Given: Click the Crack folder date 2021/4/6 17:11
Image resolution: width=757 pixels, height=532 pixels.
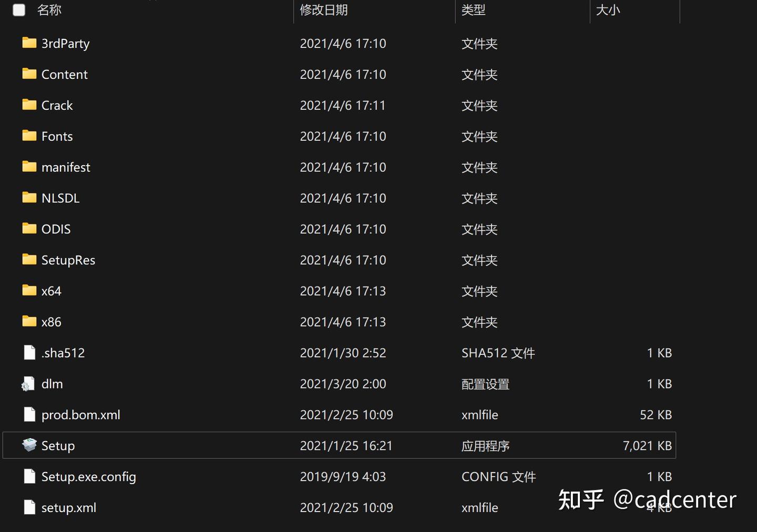Looking at the screenshot, I should pyautogui.click(x=343, y=106).
